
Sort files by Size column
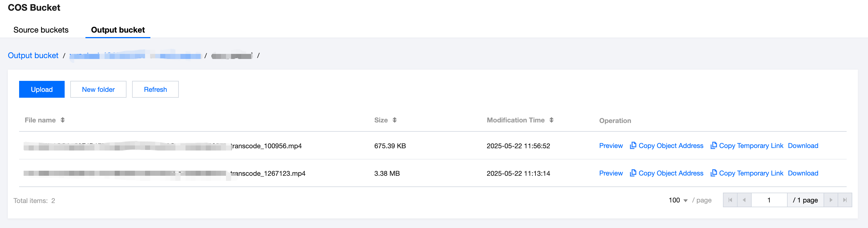point(395,120)
